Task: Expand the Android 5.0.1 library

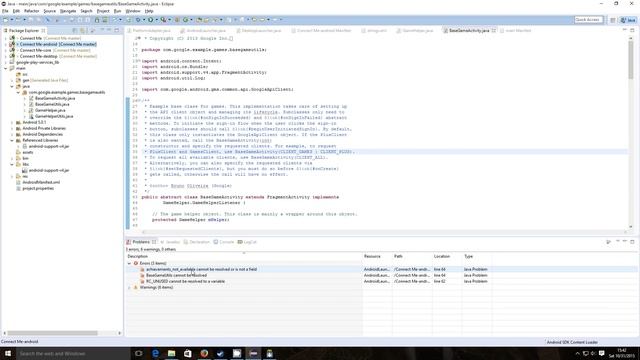Action: (x=12, y=122)
